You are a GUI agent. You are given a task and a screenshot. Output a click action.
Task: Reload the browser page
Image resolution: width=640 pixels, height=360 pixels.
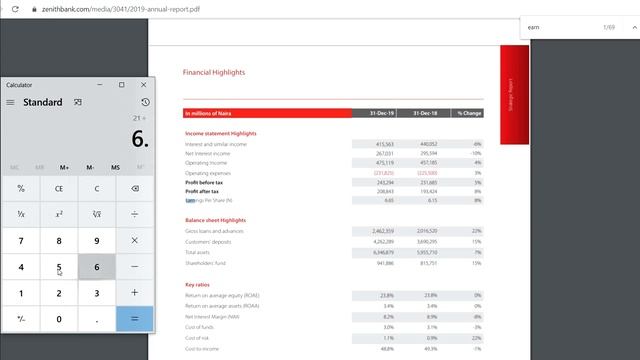pyautogui.click(x=15, y=9)
